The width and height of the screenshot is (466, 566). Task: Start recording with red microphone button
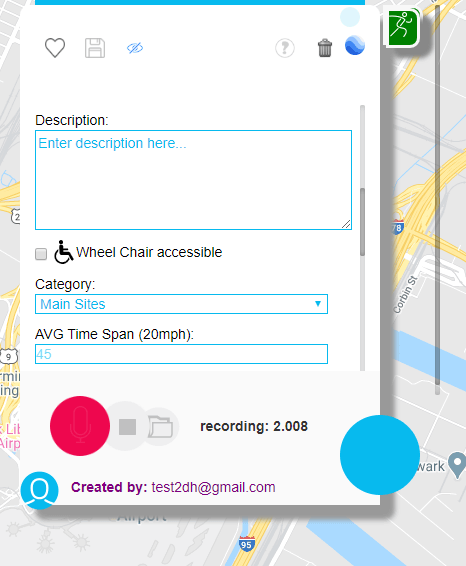(80, 426)
